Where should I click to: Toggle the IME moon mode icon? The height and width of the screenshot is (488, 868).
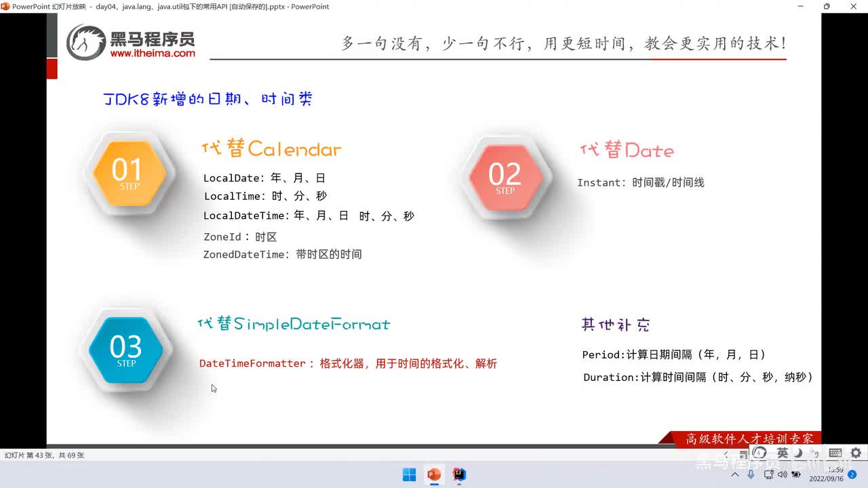tap(799, 453)
